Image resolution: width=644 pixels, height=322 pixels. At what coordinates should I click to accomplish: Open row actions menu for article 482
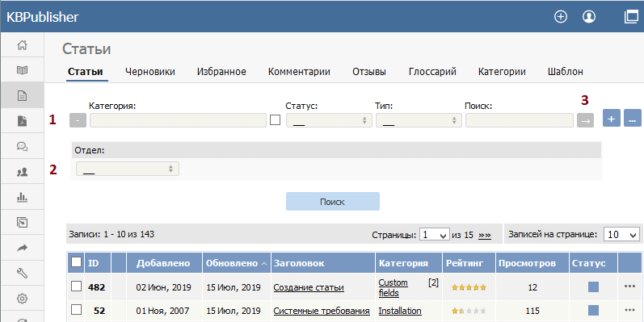[x=629, y=286]
